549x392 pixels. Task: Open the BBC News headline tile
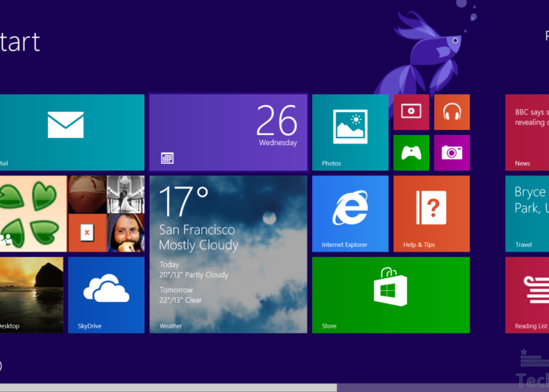click(527, 132)
